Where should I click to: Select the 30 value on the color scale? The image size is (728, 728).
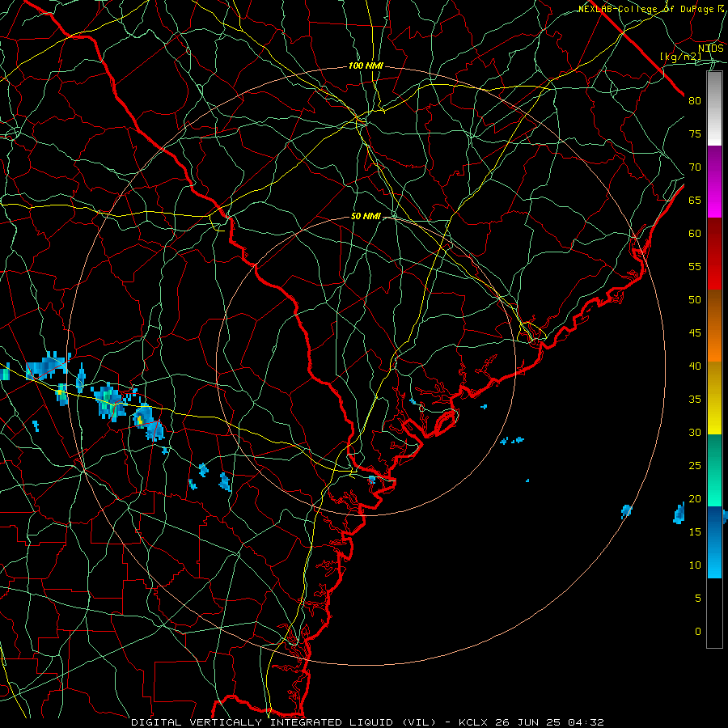point(695,432)
